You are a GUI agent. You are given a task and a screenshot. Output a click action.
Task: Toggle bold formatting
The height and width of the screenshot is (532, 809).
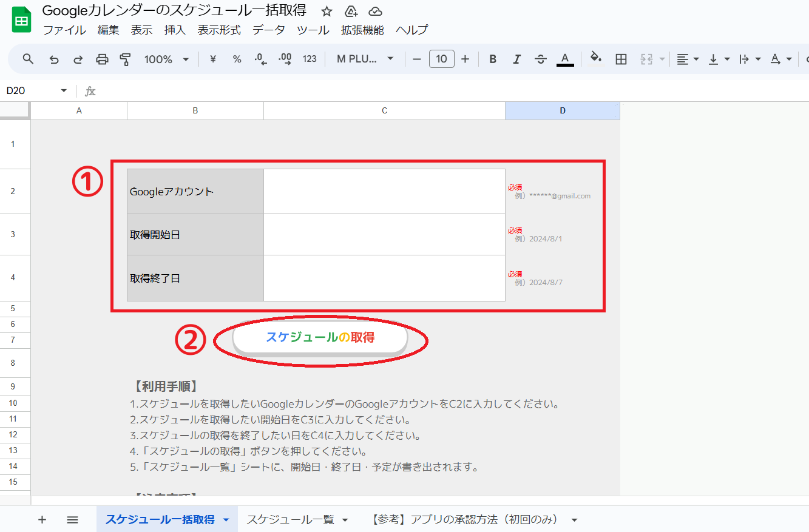tap(493, 59)
